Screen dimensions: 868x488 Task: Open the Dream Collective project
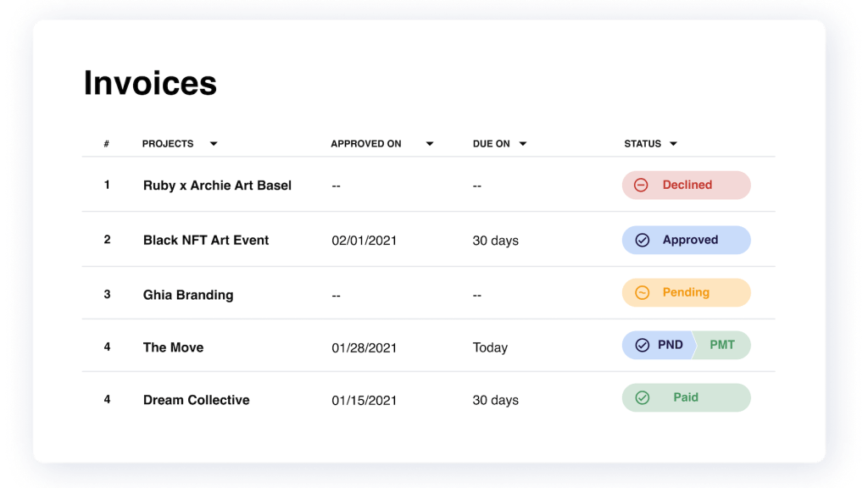[197, 400]
